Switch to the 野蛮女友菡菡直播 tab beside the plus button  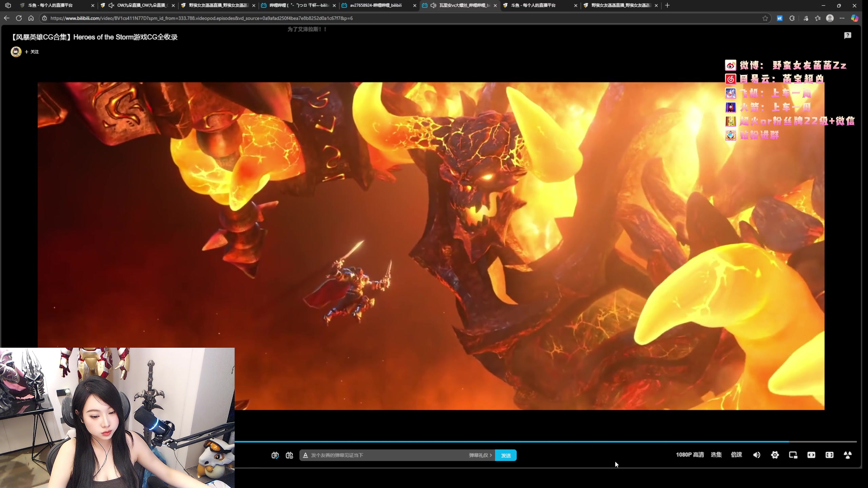[x=620, y=5]
